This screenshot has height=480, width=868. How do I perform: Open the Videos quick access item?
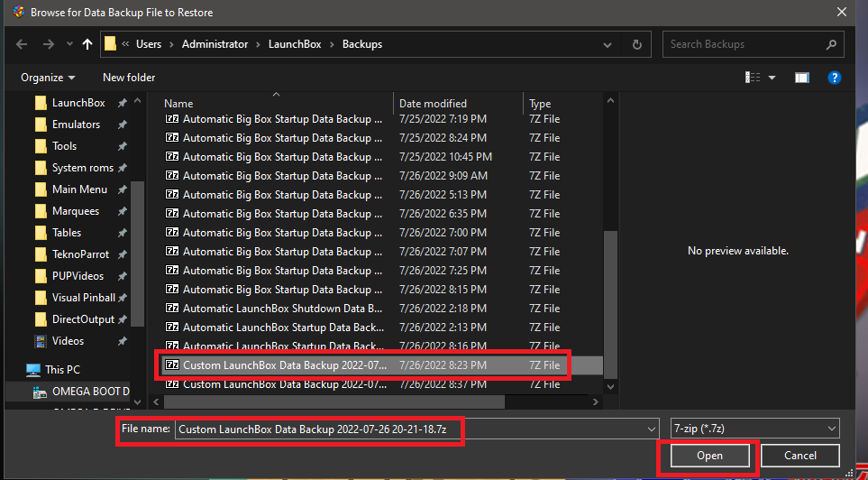pyautogui.click(x=68, y=341)
